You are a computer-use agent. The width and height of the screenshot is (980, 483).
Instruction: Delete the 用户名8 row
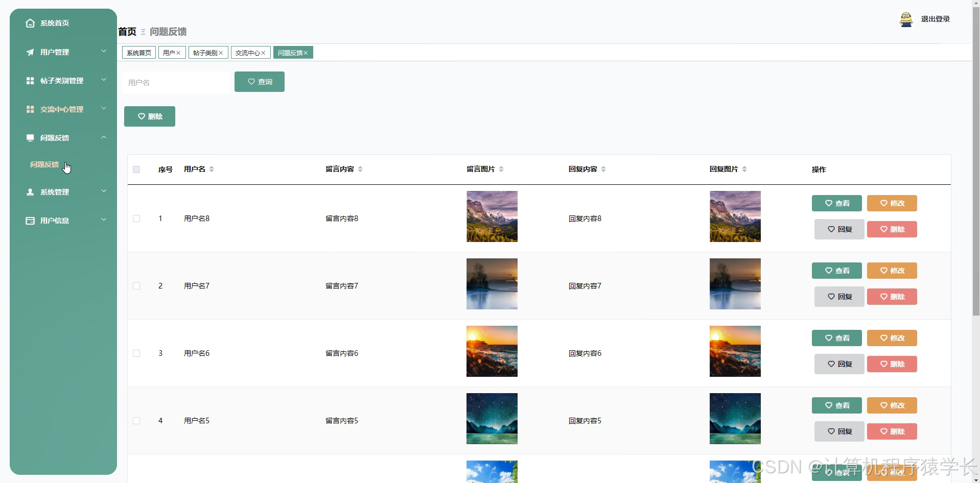coord(892,229)
